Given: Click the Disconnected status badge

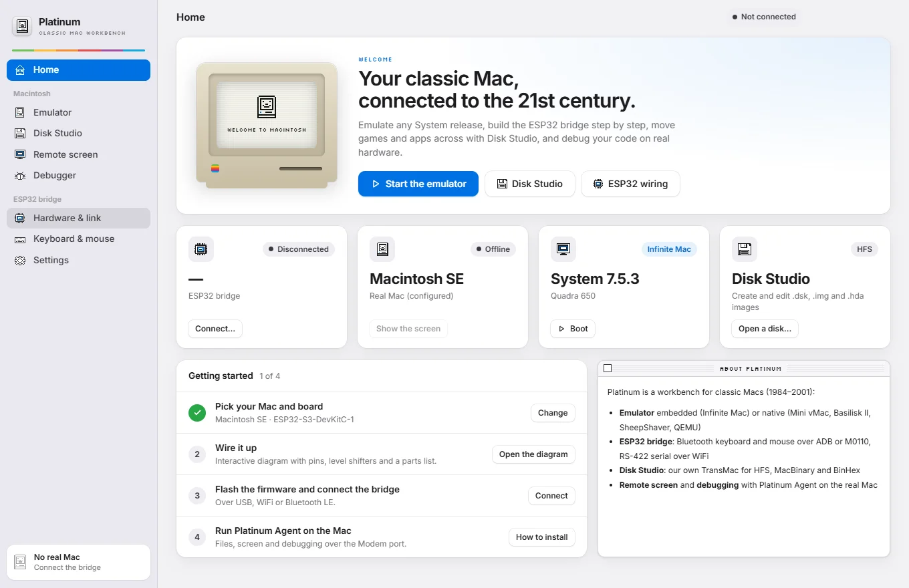Looking at the screenshot, I should pos(298,249).
